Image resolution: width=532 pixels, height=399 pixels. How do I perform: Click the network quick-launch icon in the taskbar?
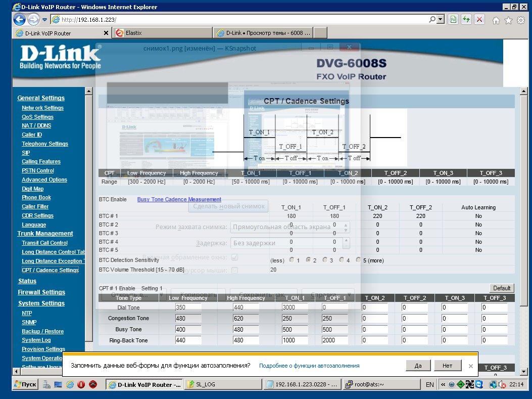[47, 384]
